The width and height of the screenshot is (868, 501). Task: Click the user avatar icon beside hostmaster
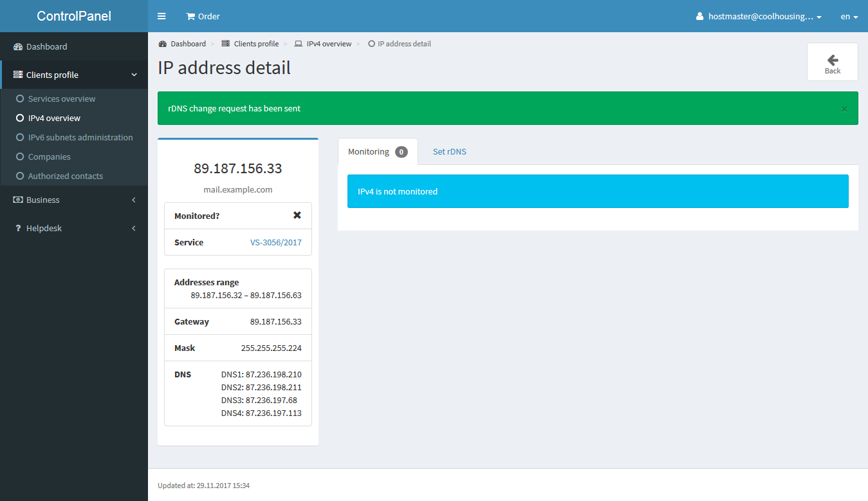point(700,16)
